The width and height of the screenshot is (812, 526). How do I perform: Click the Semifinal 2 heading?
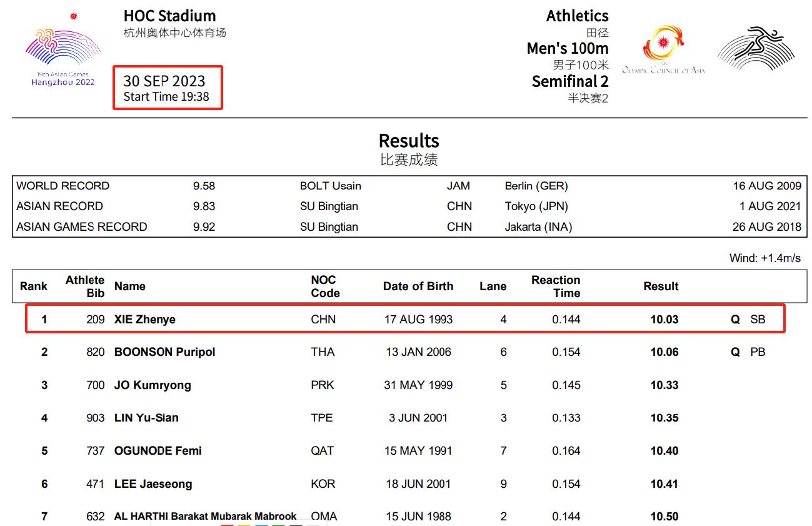(x=569, y=81)
